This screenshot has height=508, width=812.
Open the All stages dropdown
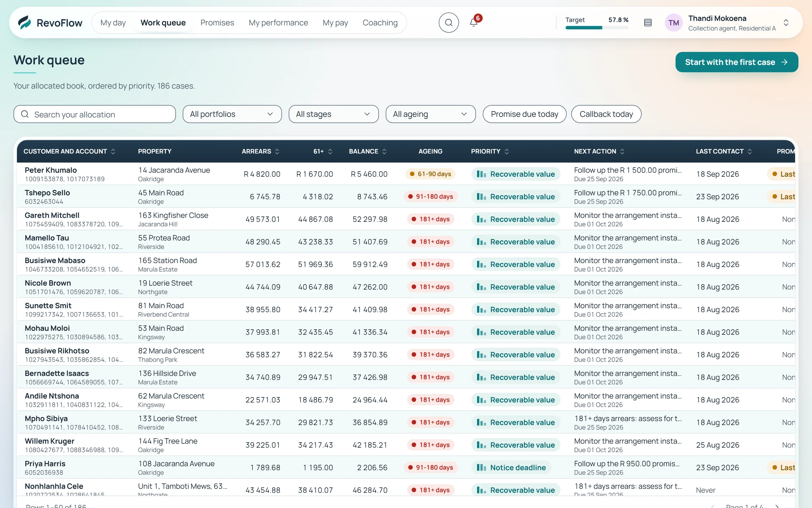(x=334, y=114)
